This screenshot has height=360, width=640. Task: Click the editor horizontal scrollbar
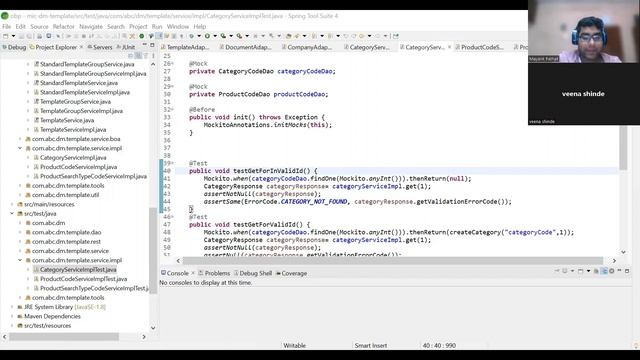(392, 260)
